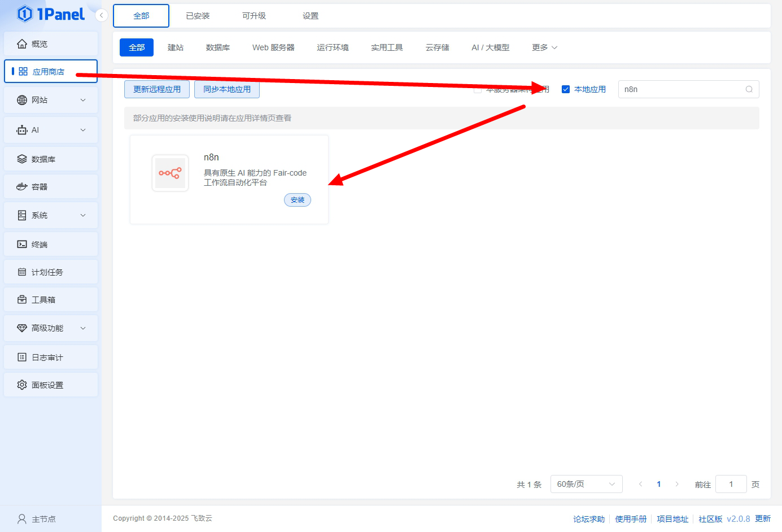The width and height of the screenshot is (782, 532).
Task: Filter by Web 服务器 category
Action: [x=273, y=47]
